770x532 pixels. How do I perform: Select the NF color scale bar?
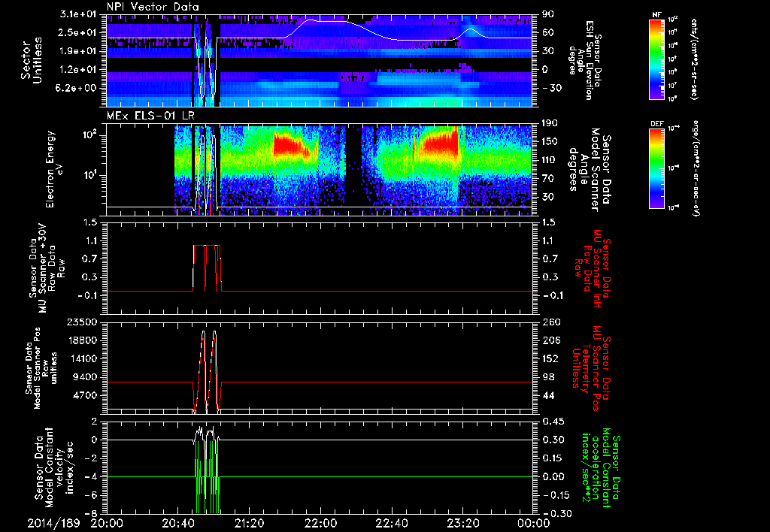[657, 59]
